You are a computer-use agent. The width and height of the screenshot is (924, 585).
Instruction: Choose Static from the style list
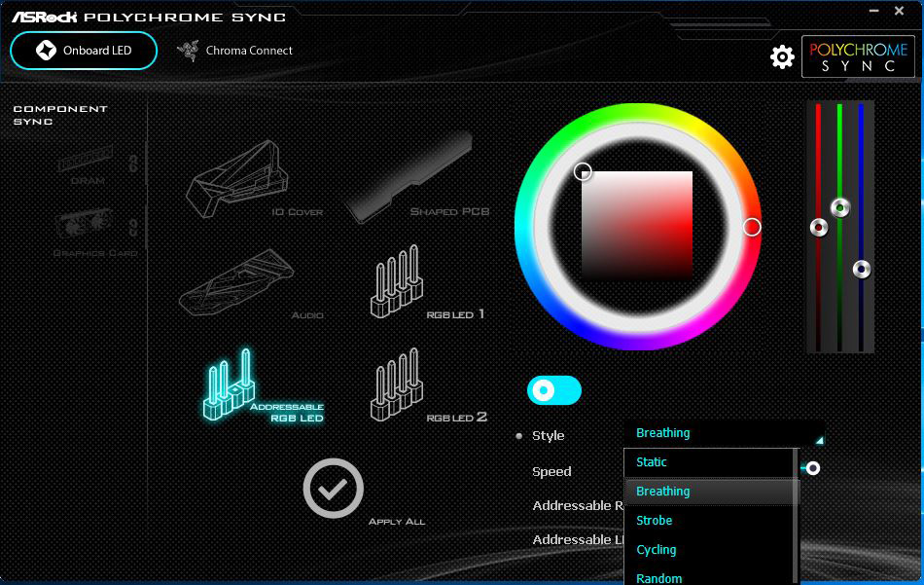click(710, 462)
